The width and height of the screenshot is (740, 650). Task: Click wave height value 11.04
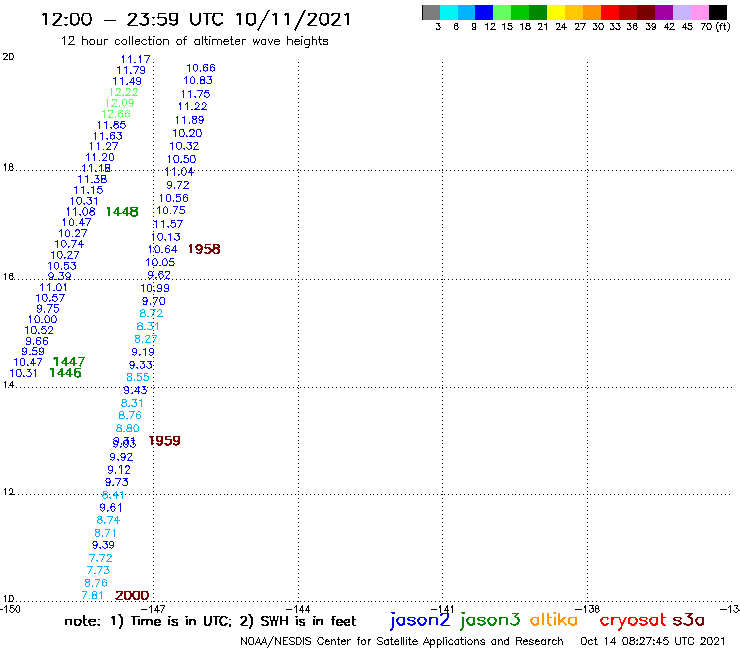[179, 172]
